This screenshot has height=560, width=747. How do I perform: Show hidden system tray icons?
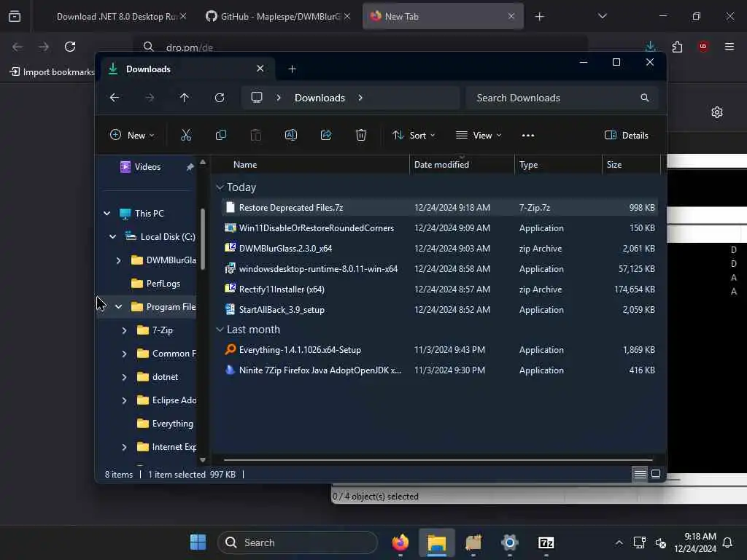click(619, 542)
